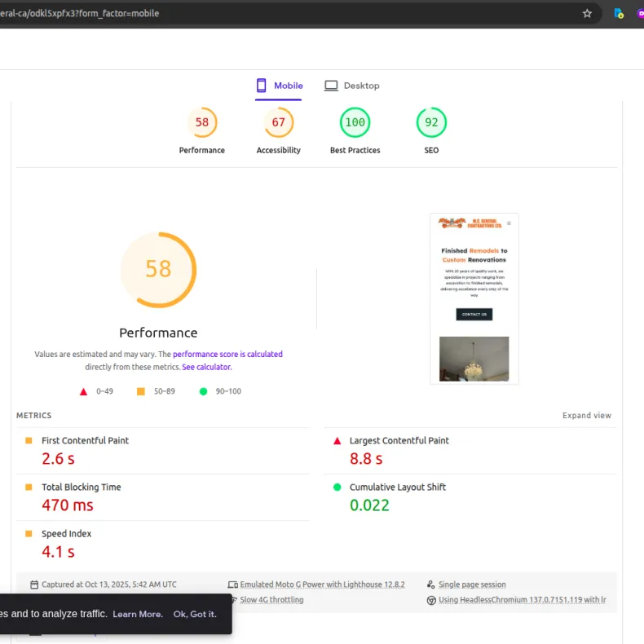Open the 'performance score is calculated' link
Image resolution: width=644 pixels, height=644 pixels.
coord(227,355)
